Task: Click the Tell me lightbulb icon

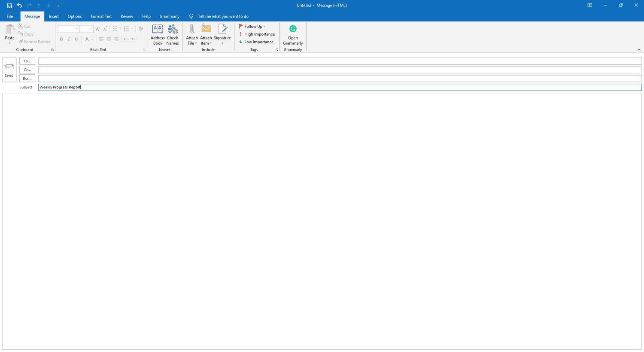Action: (x=191, y=16)
